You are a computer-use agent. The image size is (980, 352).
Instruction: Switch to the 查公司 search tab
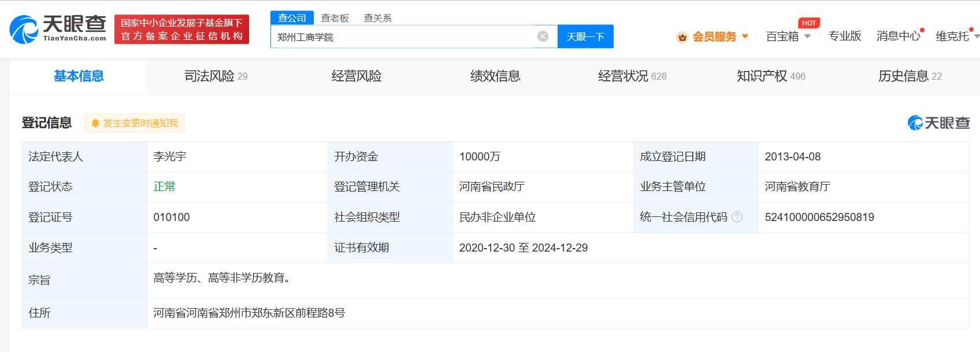(292, 18)
